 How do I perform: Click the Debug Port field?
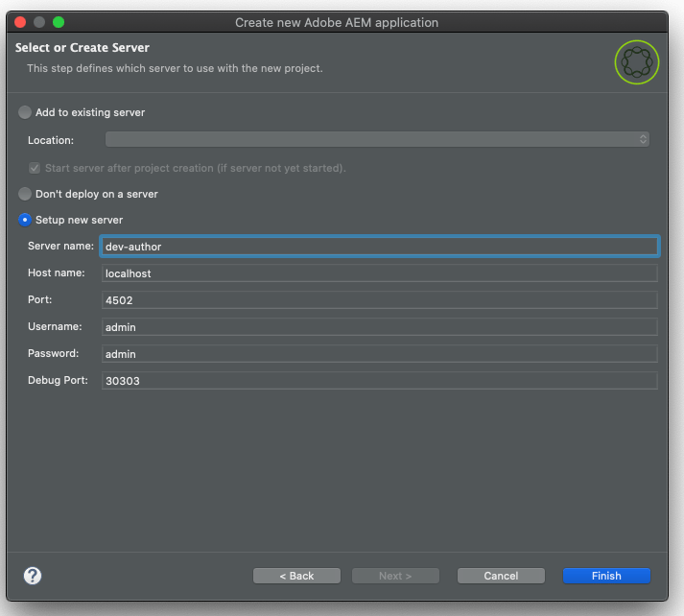pyautogui.click(x=380, y=381)
